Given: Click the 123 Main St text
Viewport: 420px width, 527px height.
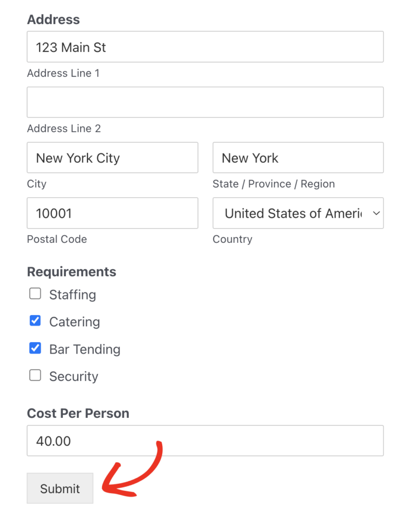Looking at the screenshot, I should (71, 47).
